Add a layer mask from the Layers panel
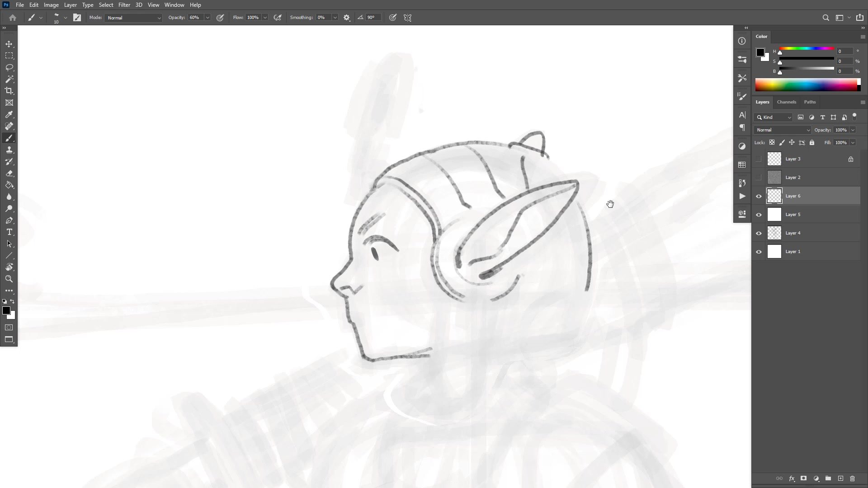The width and height of the screenshot is (868, 488). pyautogui.click(x=803, y=479)
